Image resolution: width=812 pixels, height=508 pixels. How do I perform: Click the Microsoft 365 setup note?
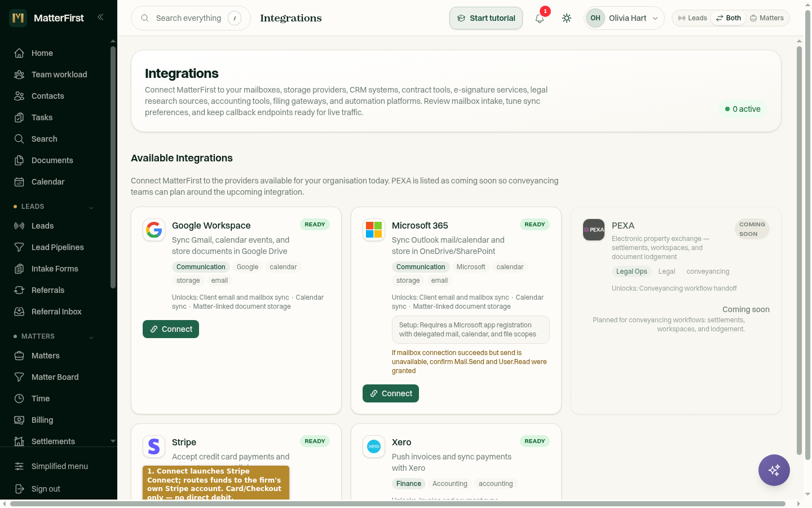coord(471,330)
